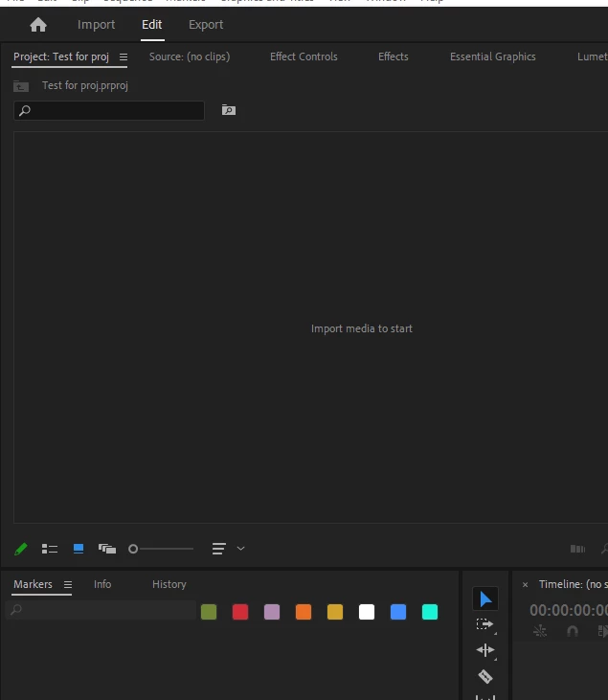Filter markers by white color swatch
Viewport: 608px width, 700px height.
(x=367, y=612)
